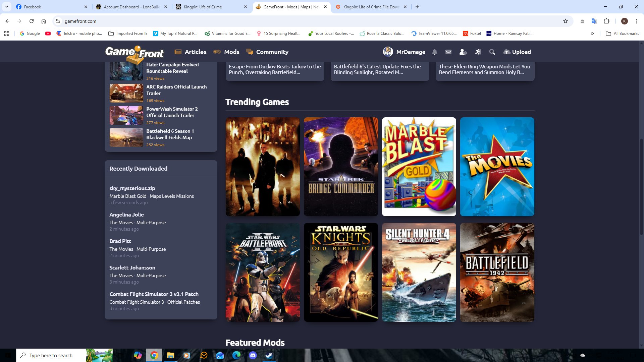
Task: Expand the hidden bookmarks chevron
Action: 592,34
